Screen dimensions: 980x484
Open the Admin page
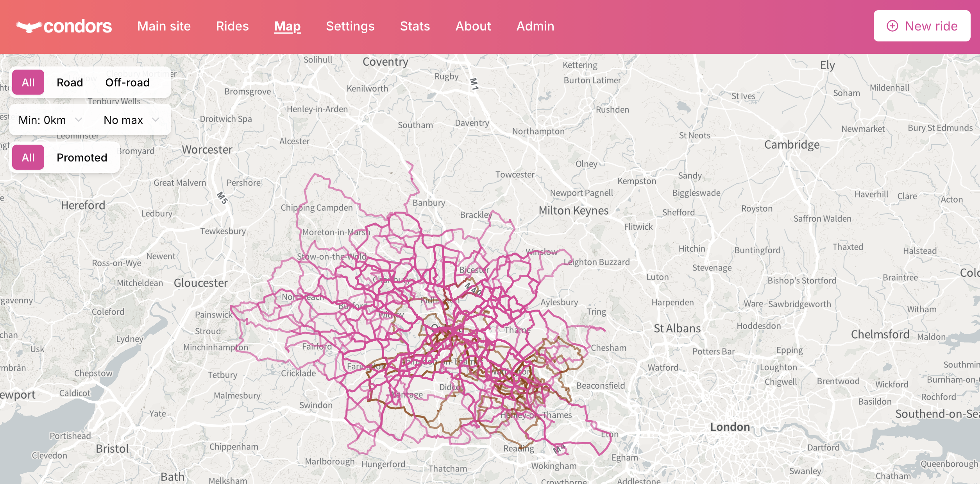pyautogui.click(x=535, y=26)
